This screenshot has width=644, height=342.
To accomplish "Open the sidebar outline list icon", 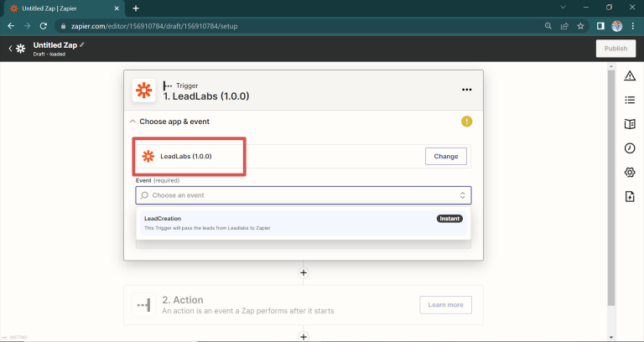I will point(630,100).
